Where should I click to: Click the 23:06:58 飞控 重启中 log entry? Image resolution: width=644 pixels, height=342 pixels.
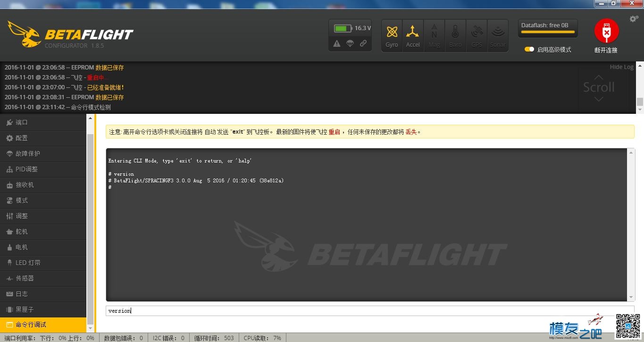(57, 77)
